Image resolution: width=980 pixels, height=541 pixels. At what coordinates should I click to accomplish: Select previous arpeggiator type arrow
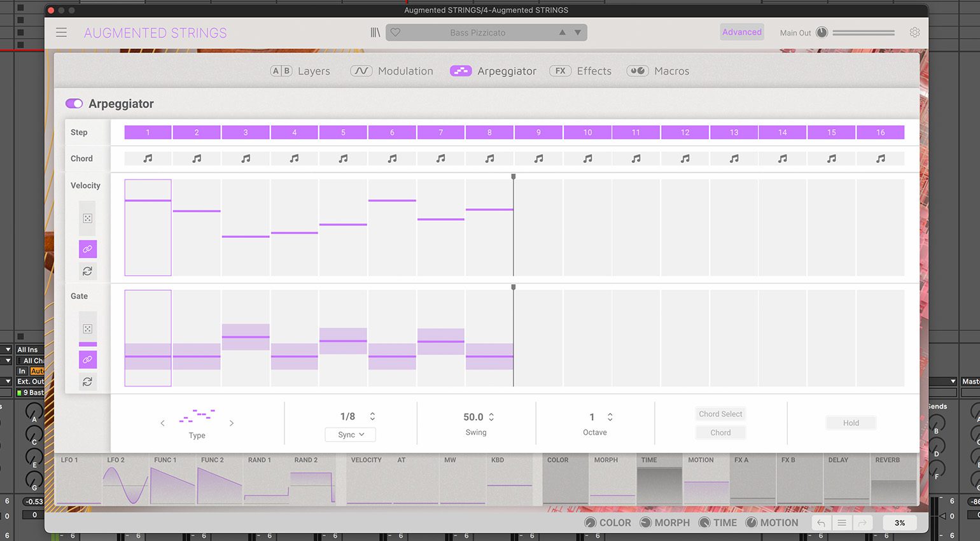coord(162,423)
